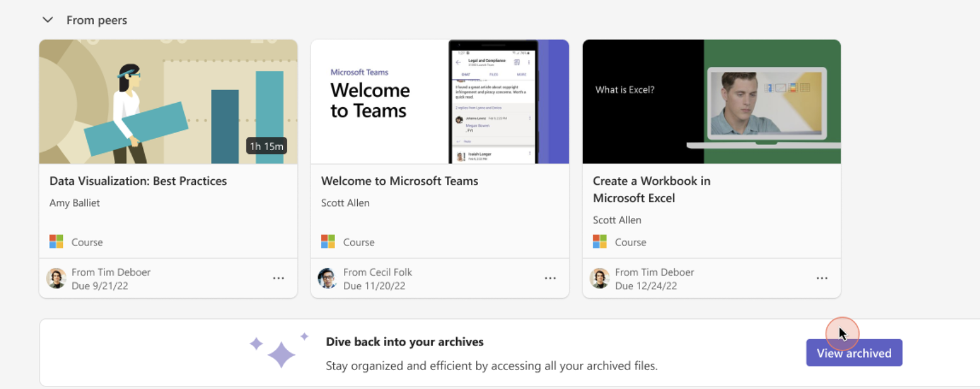
Task: Click the sparkle icon in archives banner
Action: pos(279,351)
